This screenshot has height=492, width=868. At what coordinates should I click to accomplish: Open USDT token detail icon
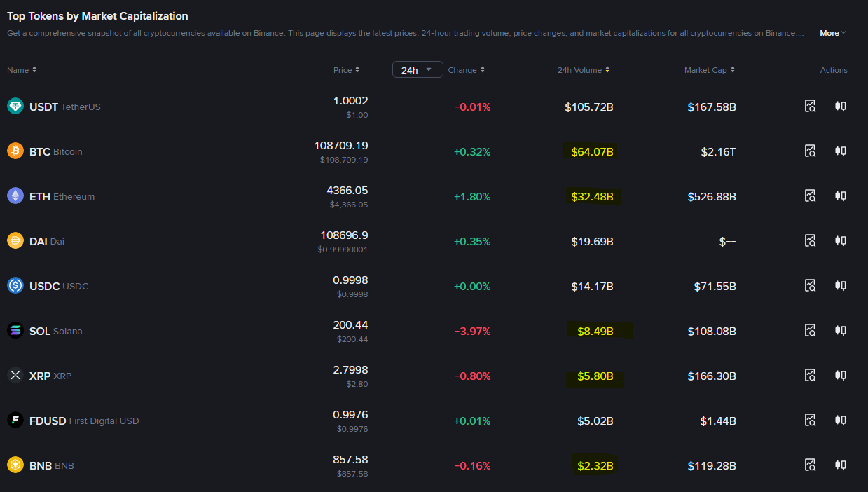(x=811, y=107)
